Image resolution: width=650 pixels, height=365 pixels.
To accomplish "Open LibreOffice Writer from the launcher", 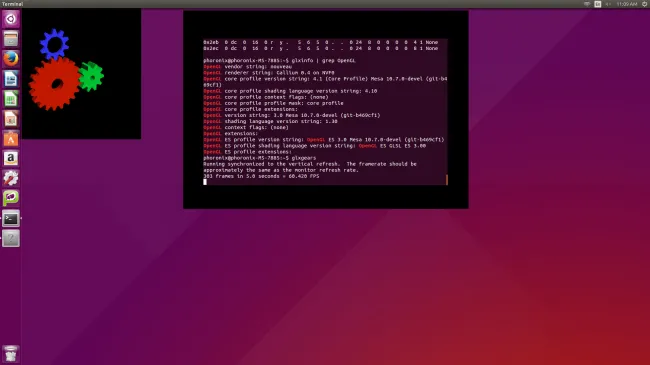I will click(11, 79).
